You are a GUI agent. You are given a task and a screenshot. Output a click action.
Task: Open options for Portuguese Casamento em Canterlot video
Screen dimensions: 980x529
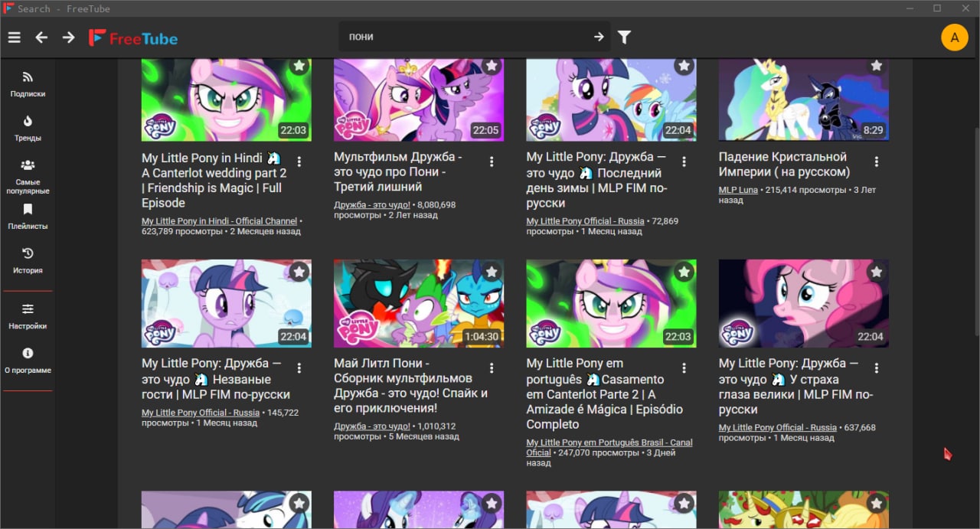click(684, 368)
